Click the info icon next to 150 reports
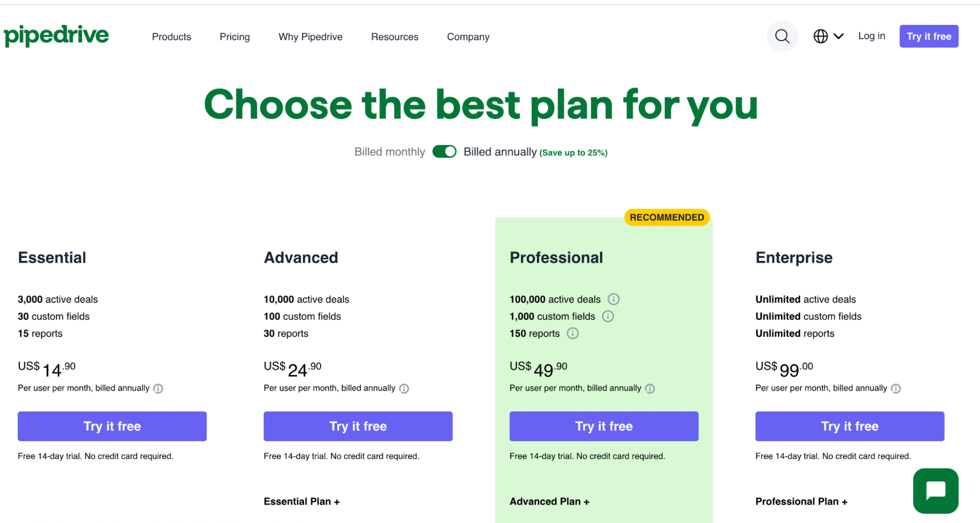This screenshot has height=523, width=980. [x=573, y=333]
